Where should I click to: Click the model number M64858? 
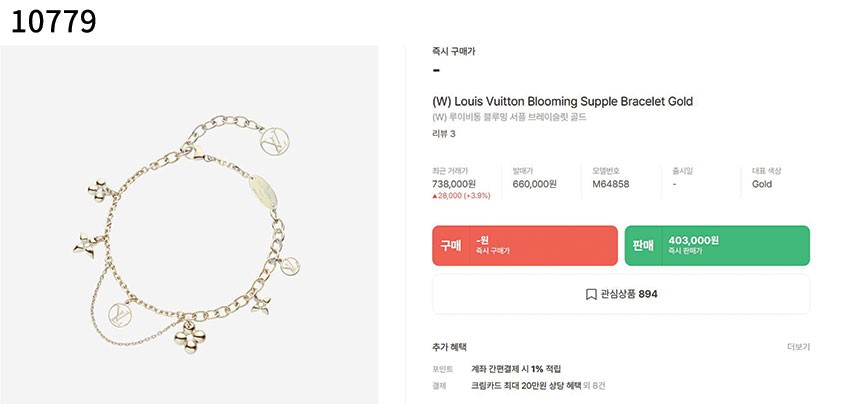(610, 184)
